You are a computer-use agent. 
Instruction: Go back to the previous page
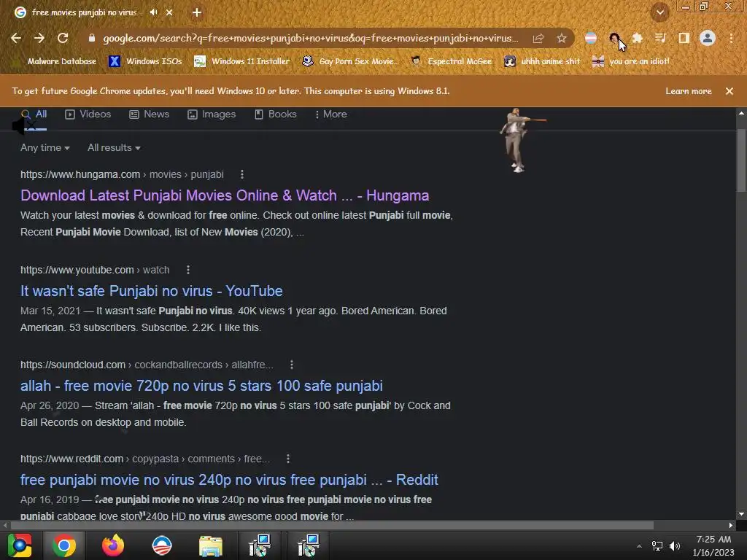click(x=16, y=38)
